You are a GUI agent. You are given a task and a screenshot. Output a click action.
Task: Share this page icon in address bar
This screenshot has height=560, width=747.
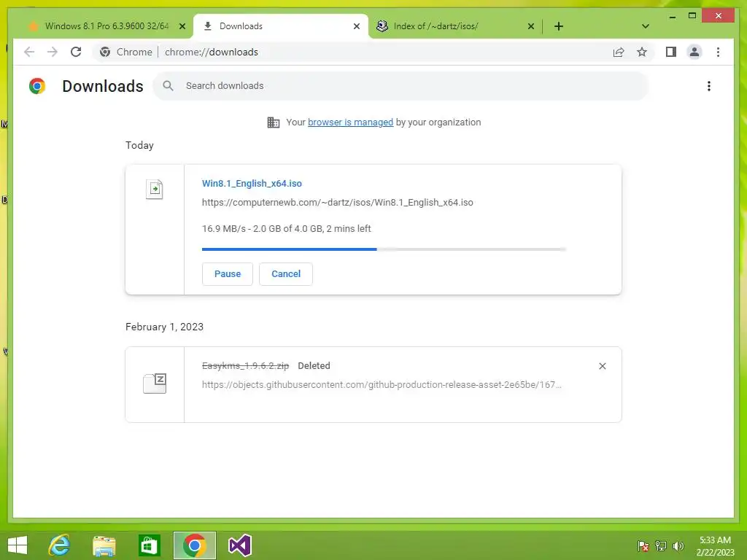pos(619,52)
